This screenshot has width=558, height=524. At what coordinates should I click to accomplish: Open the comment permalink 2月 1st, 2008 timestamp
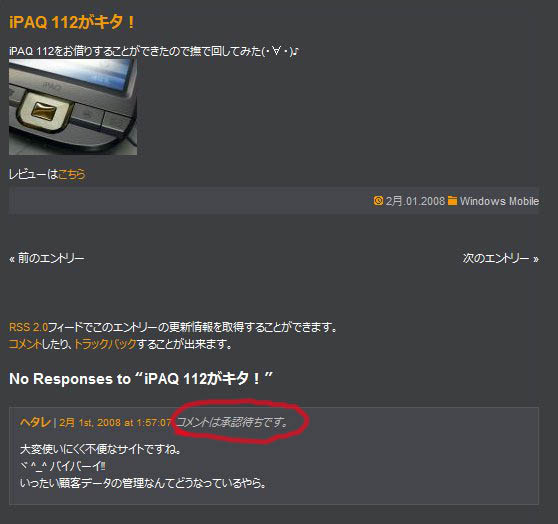115,423
